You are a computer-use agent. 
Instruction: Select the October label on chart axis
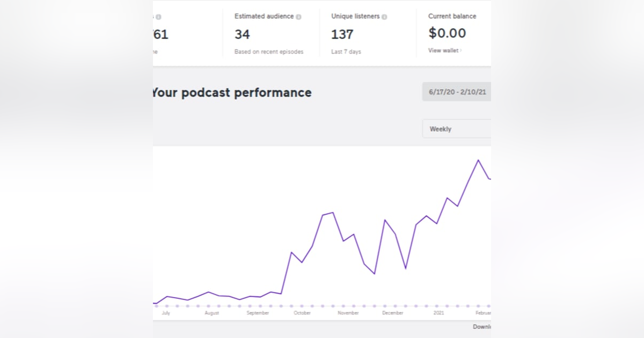click(302, 313)
